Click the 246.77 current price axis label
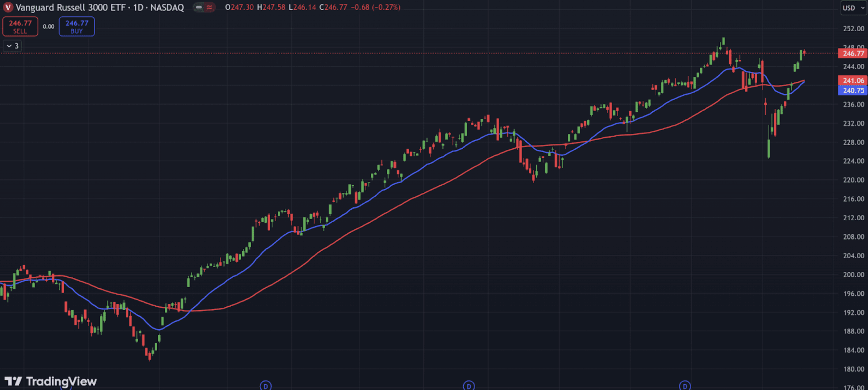The image size is (868, 390). [x=853, y=53]
